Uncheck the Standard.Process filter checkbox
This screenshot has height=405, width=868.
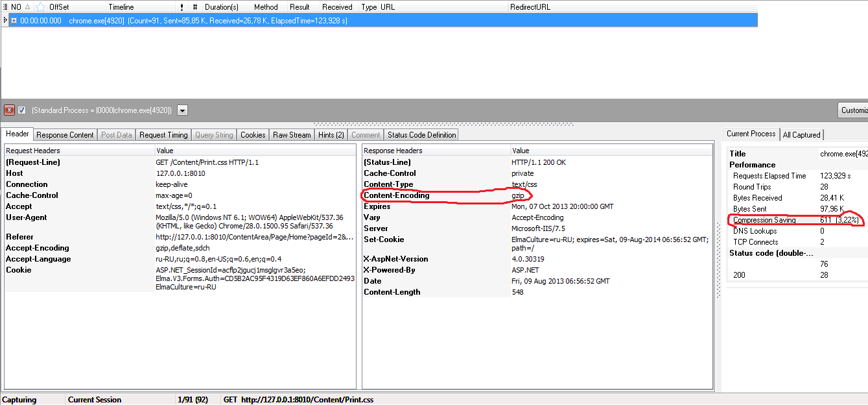pyautogui.click(x=22, y=110)
